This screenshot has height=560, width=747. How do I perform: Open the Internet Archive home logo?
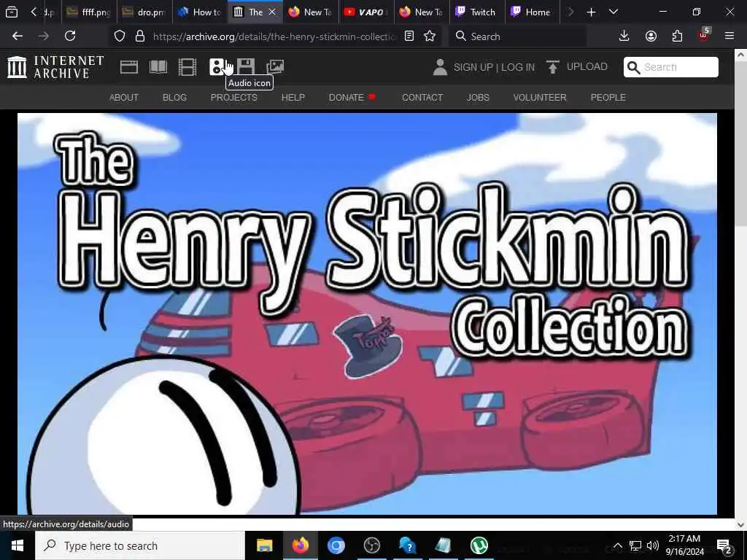coord(55,66)
